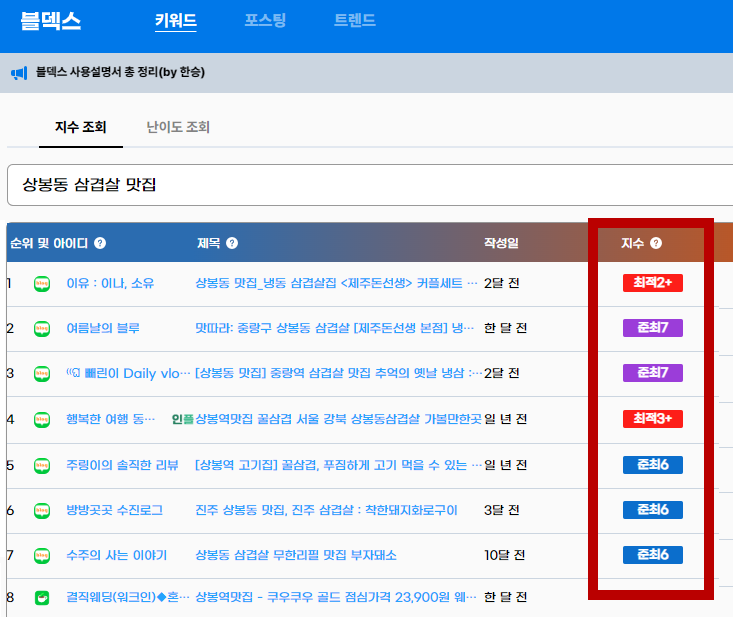
Task: Open post 상봉역맛집 - 쿠우쿠우 골드
Action: click(x=336, y=597)
